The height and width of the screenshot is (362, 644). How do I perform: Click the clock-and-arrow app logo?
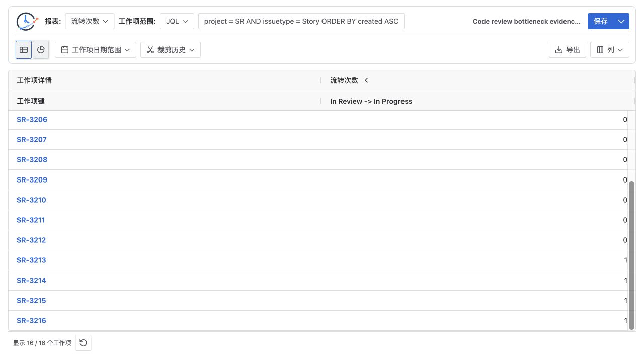tap(27, 21)
